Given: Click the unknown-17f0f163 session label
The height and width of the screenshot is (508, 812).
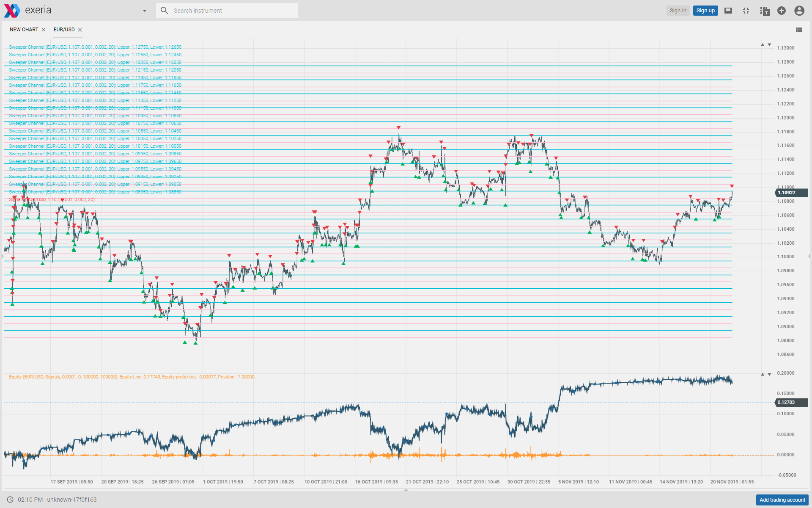Looking at the screenshot, I should coord(72,500).
